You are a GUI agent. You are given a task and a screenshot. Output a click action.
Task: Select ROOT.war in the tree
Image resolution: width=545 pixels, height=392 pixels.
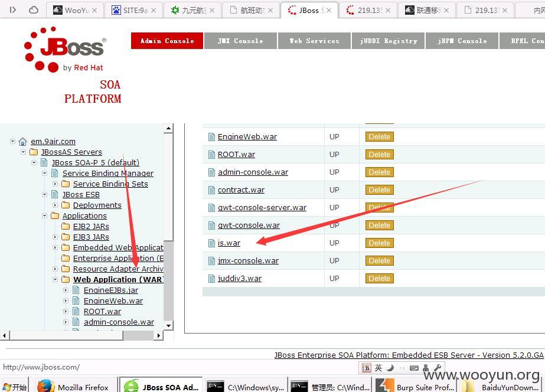tap(102, 311)
